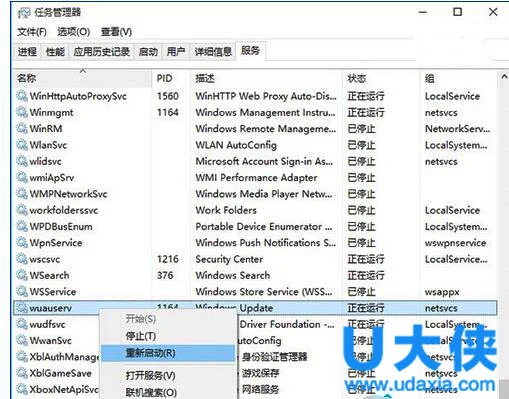Open the 文件(F) menu
This screenshot has height=399, width=509.
[32, 32]
